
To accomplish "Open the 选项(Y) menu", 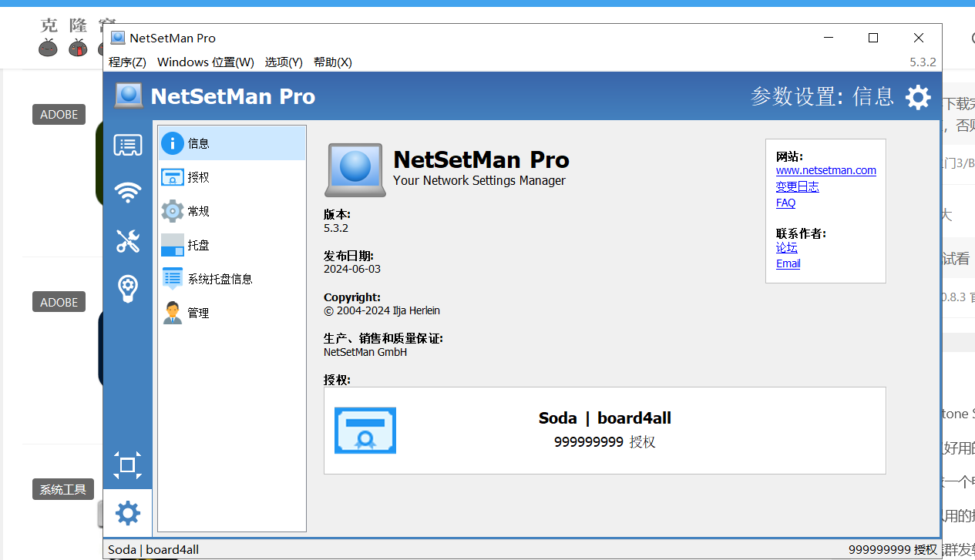I will (284, 62).
